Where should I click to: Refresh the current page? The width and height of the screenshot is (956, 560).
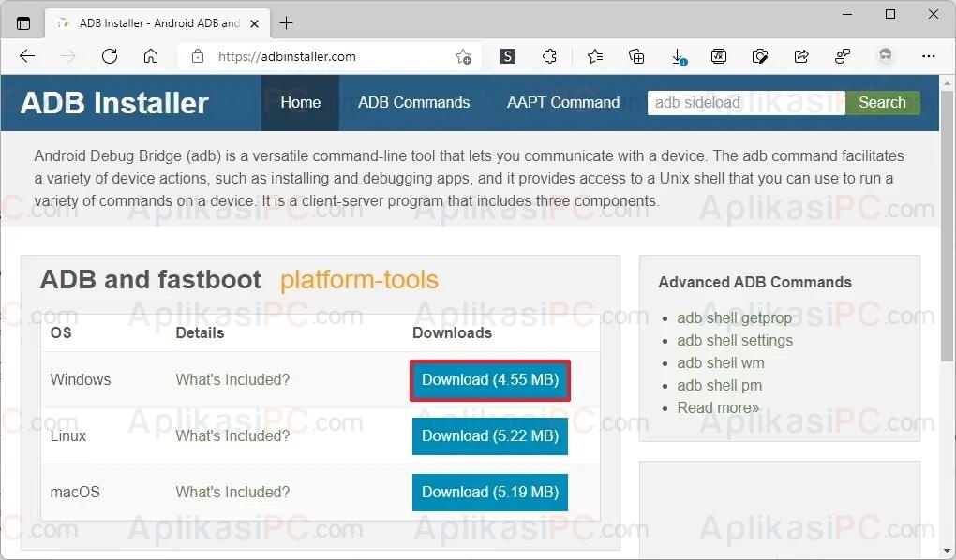110,57
